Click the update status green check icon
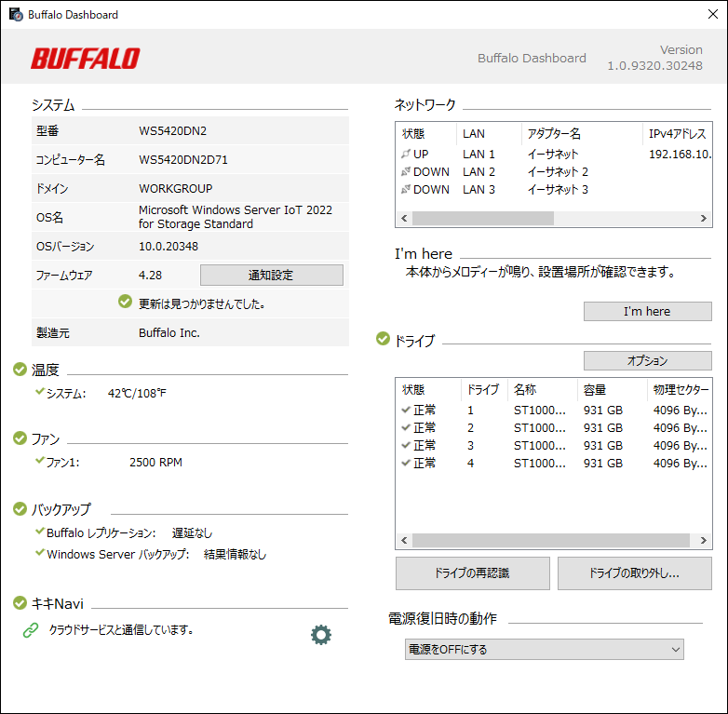 [x=125, y=302]
